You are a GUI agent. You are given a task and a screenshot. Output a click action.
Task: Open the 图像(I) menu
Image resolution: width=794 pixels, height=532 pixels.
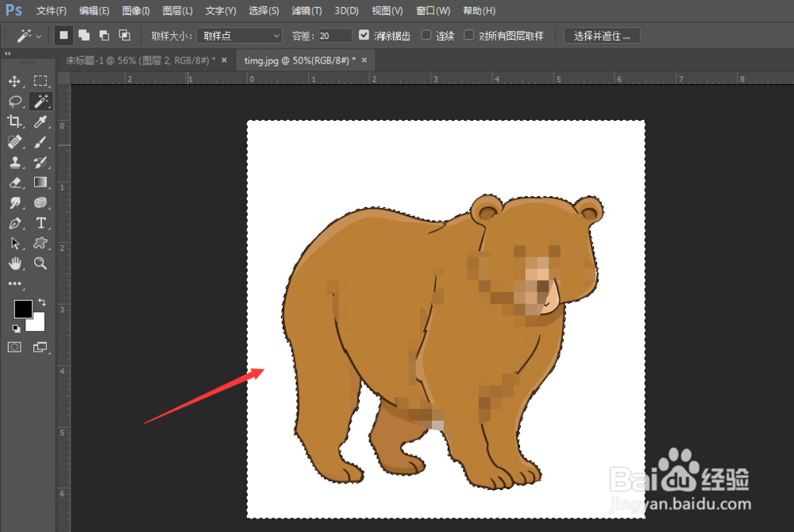[136, 10]
